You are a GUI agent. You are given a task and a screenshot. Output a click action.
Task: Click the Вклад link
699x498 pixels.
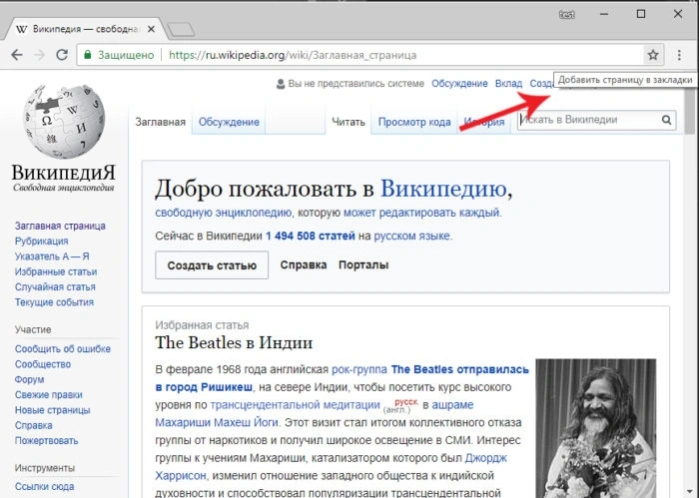pyautogui.click(x=508, y=84)
